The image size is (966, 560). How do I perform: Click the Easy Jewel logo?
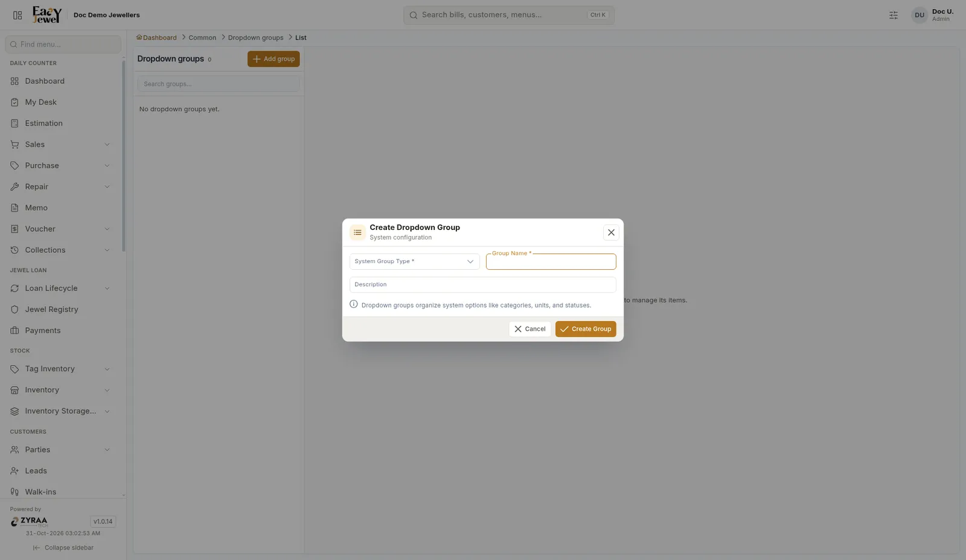tap(47, 14)
